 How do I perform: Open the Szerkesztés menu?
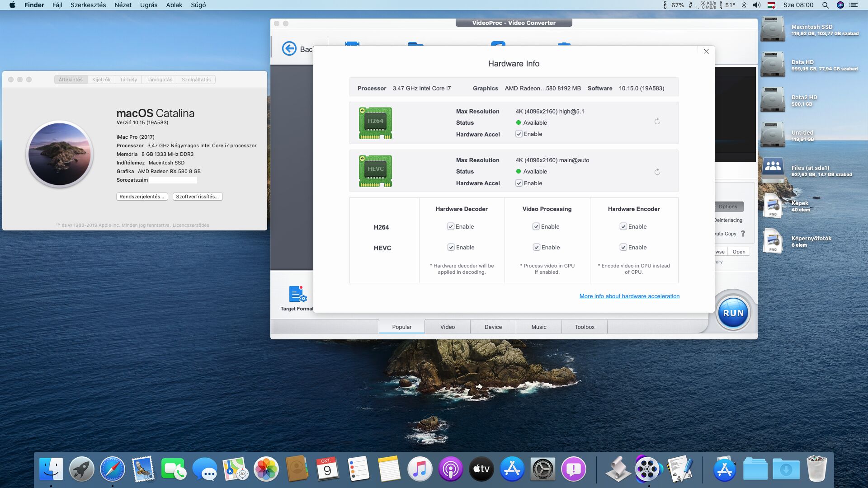coord(88,5)
